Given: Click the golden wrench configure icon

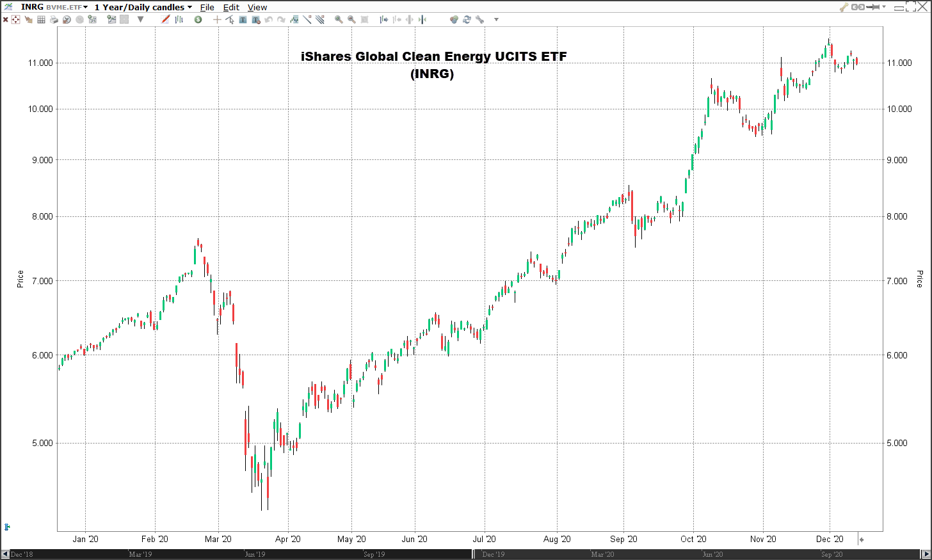Looking at the screenshot, I should pos(844,7).
